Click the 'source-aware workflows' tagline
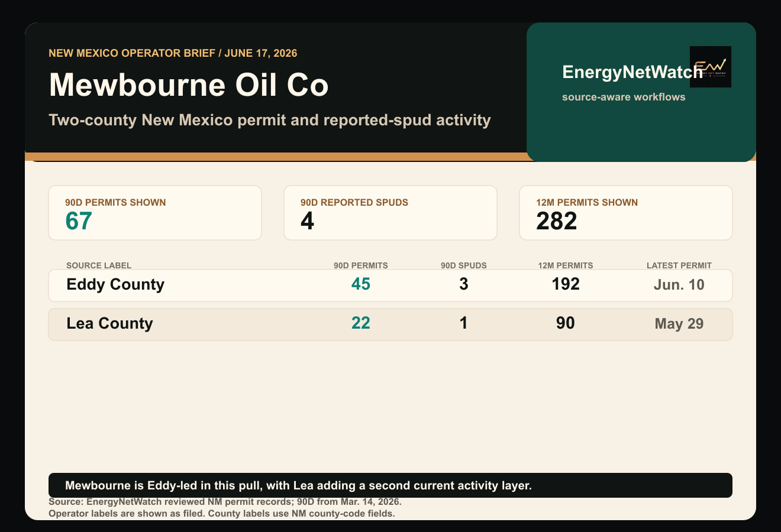Image resolution: width=781 pixels, height=532 pixels. 624,97
